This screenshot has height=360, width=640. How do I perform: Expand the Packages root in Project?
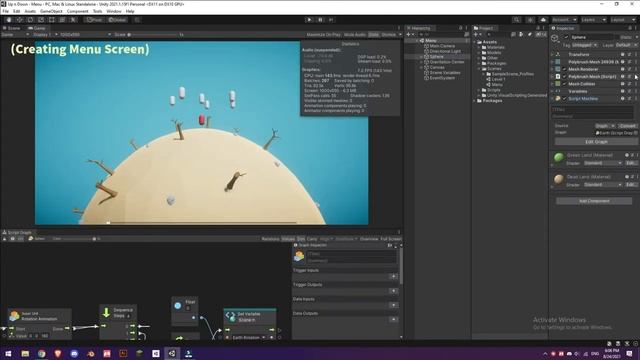[x=475, y=100]
